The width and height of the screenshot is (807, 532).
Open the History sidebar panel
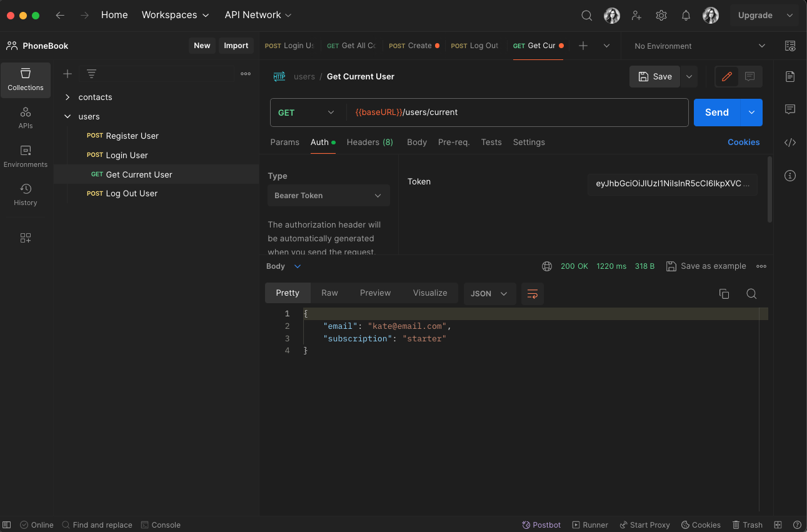coord(26,194)
